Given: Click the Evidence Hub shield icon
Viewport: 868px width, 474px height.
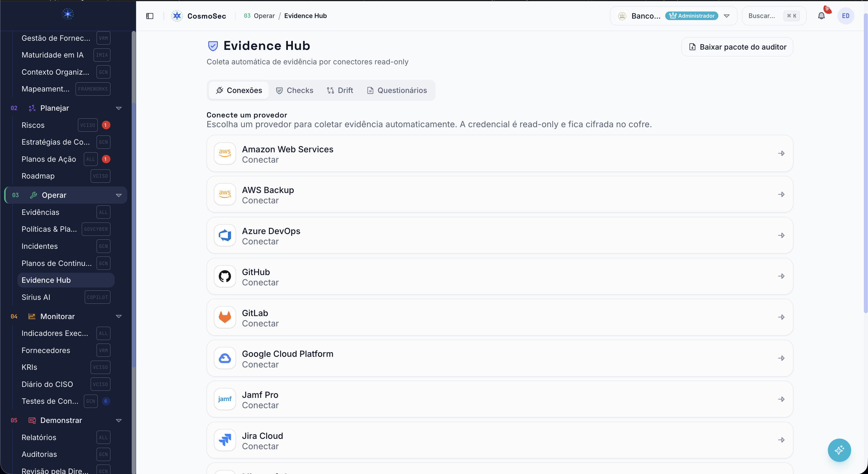Looking at the screenshot, I should pyautogui.click(x=213, y=46).
